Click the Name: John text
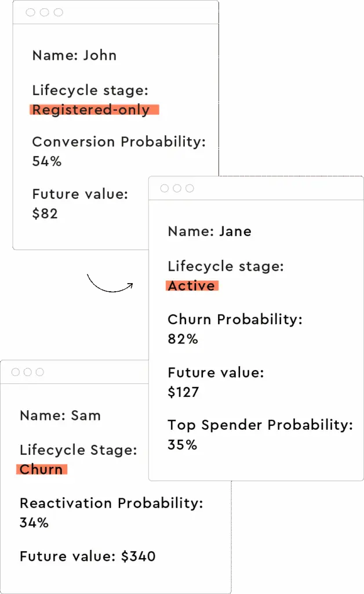 [x=74, y=56]
